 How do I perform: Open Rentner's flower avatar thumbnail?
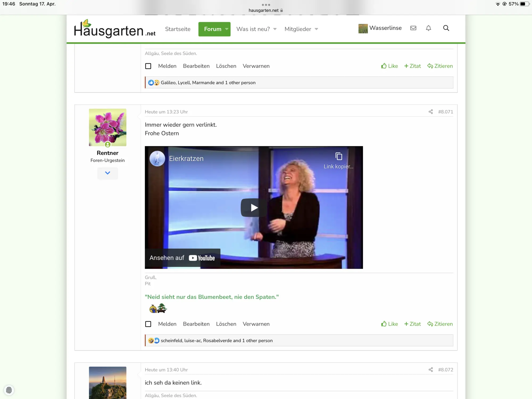pyautogui.click(x=107, y=127)
